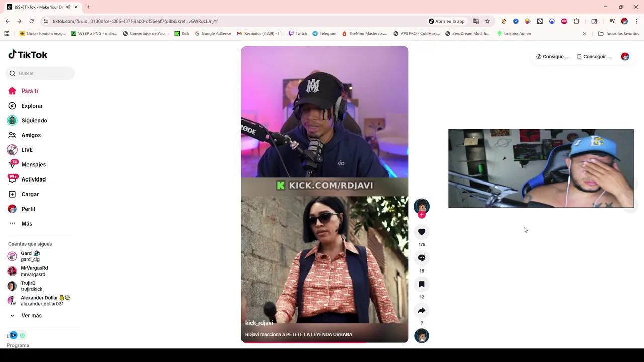Click the webcam overlay thumbnail
This screenshot has width=644, height=362.
pos(541,168)
